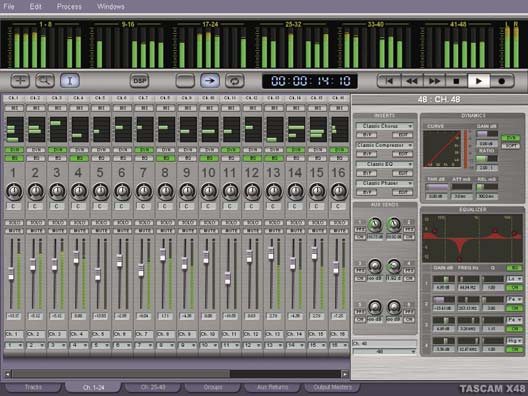Click the Play transport button

(x=478, y=81)
